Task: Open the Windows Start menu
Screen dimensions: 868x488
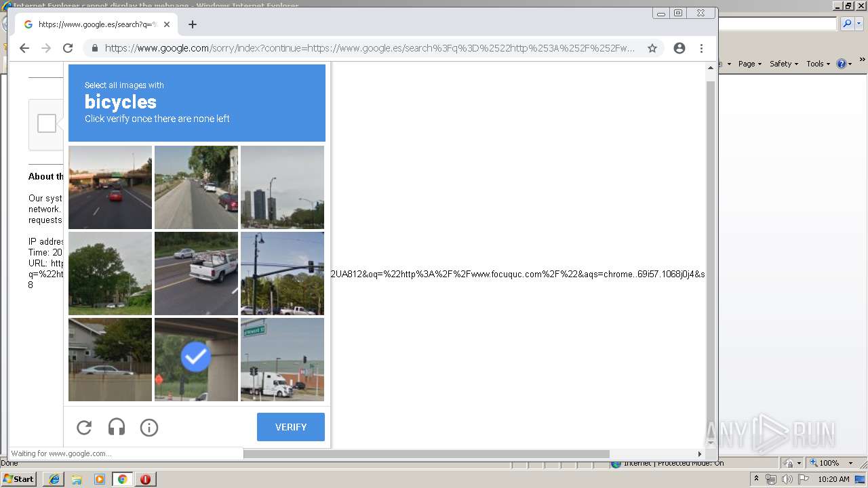Action: click(x=19, y=479)
